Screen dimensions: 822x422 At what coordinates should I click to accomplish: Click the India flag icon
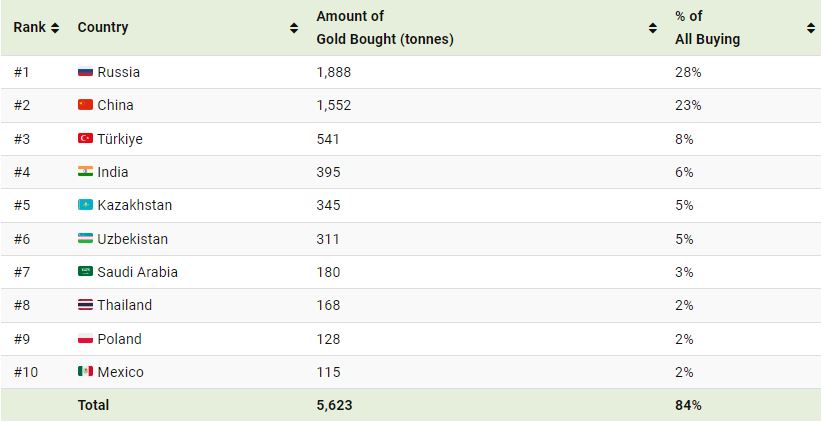point(85,172)
